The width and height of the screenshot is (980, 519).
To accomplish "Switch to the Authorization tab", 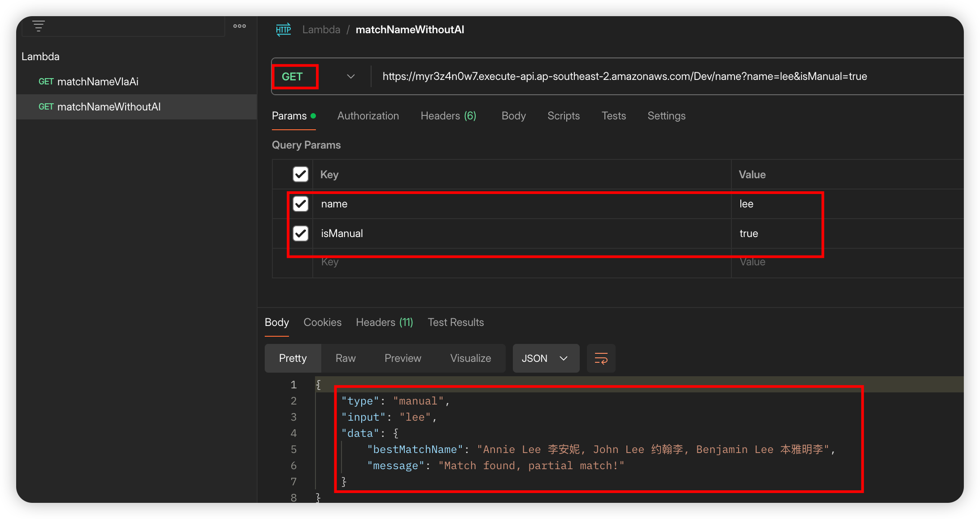I will click(x=368, y=116).
